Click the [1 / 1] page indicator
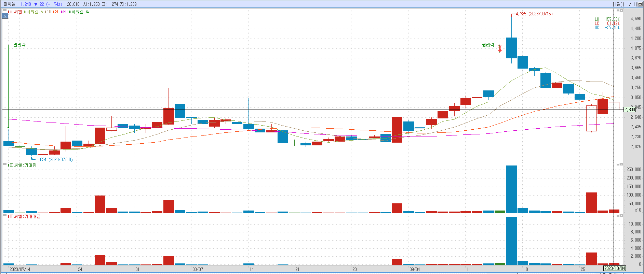 tap(629, 4)
